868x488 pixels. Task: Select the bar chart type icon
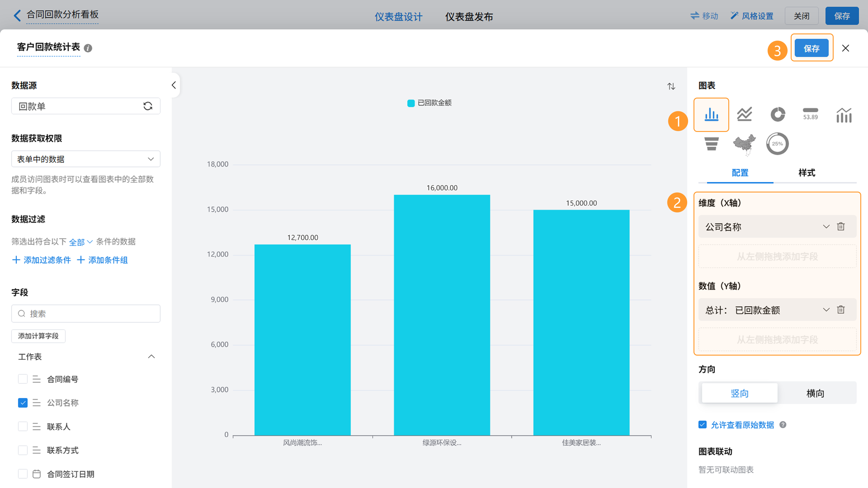pyautogui.click(x=711, y=115)
